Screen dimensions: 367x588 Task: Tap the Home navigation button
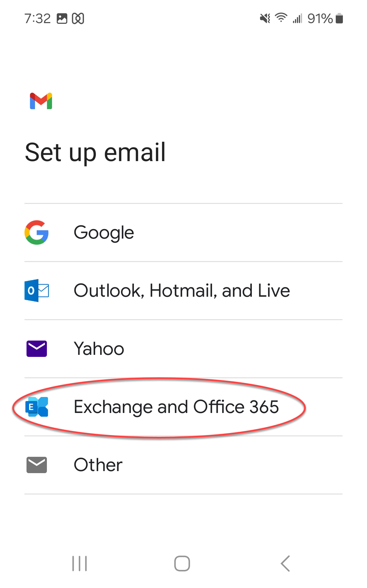coord(182,564)
